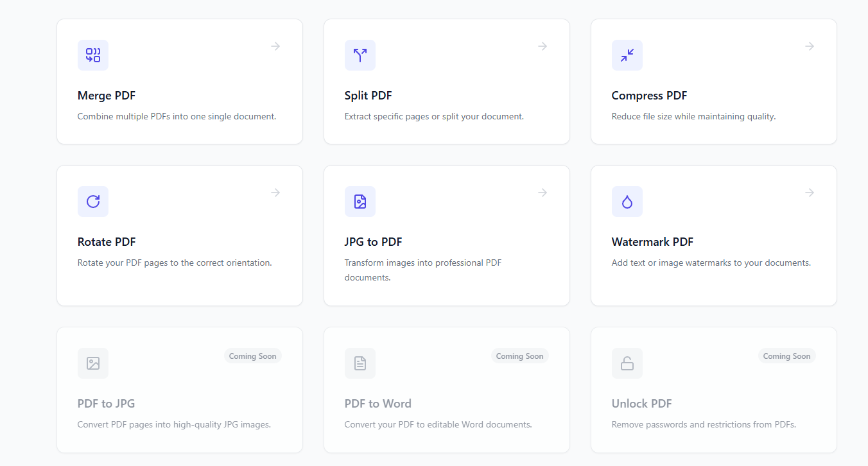Image resolution: width=868 pixels, height=466 pixels.
Task: Click the PDF to Word document icon
Action: (x=360, y=363)
